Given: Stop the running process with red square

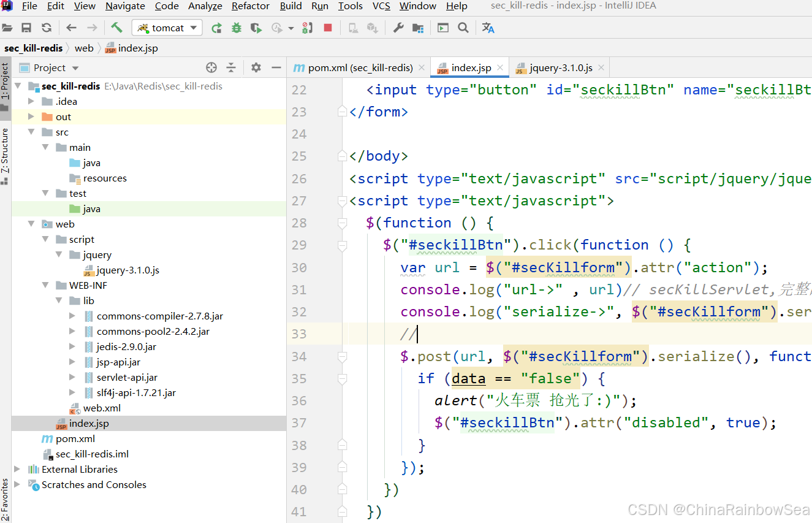Looking at the screenshot, I should coord(328,28).
